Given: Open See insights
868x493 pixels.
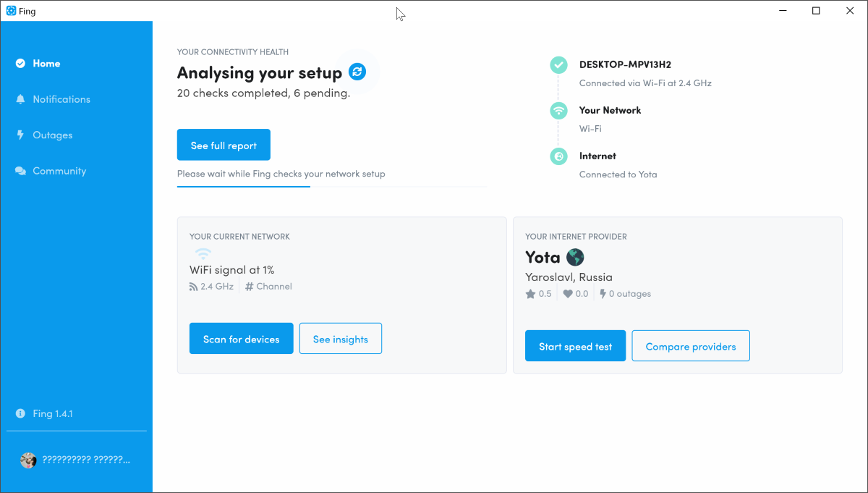Looking at the screenshot, I should [x=341, y=339].
